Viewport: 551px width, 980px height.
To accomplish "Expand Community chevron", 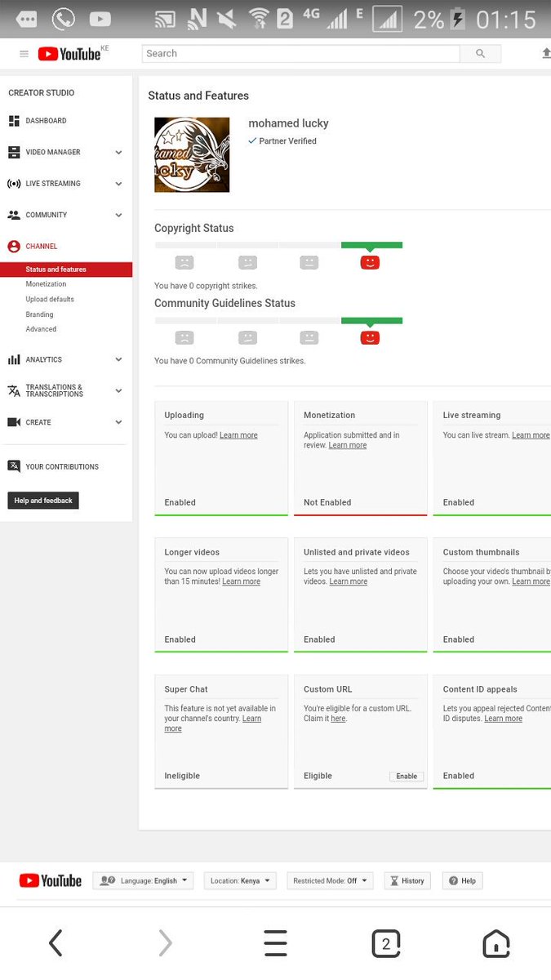I will coord(118,215).
